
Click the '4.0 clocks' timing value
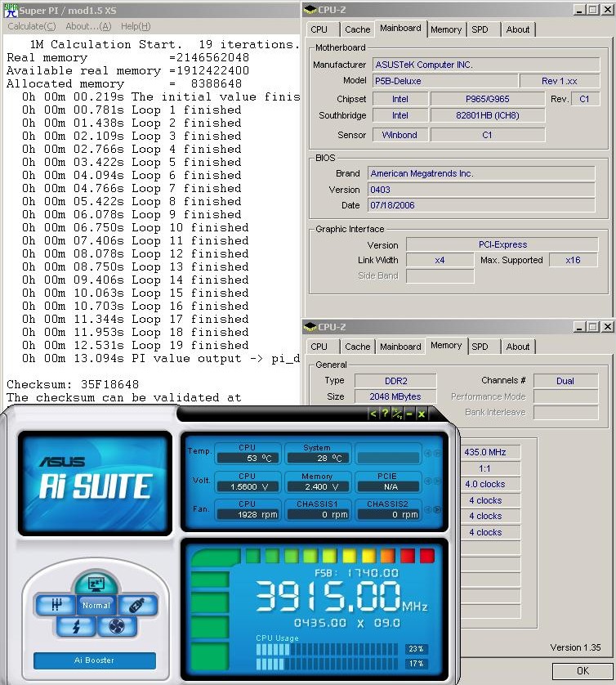[489, 484]
